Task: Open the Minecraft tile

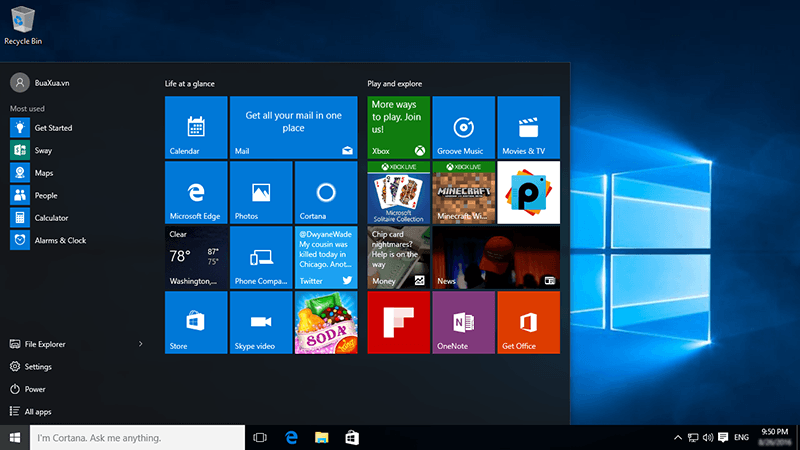Action: [464, 192]
